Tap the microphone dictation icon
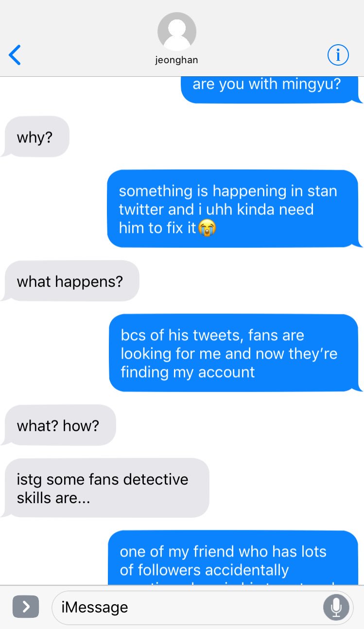Viewport: 364px width, 629px height. pos(336,607)
